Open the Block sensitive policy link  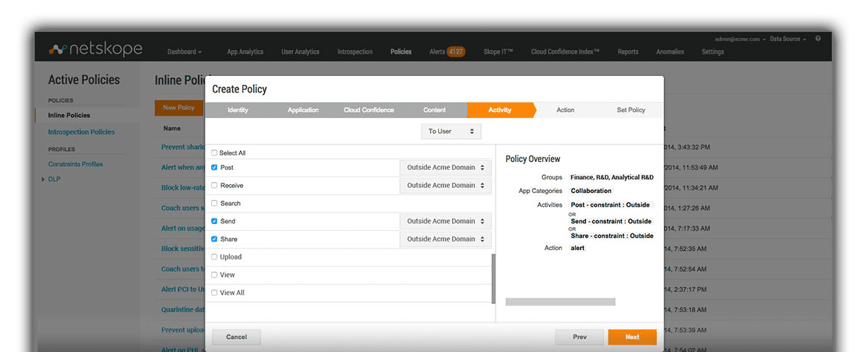coord(182,249)
